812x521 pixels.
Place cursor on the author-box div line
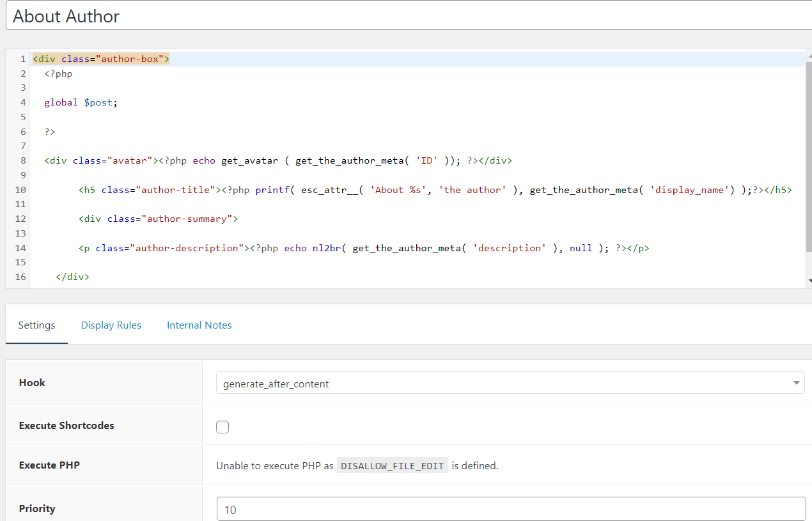(101, 59)
